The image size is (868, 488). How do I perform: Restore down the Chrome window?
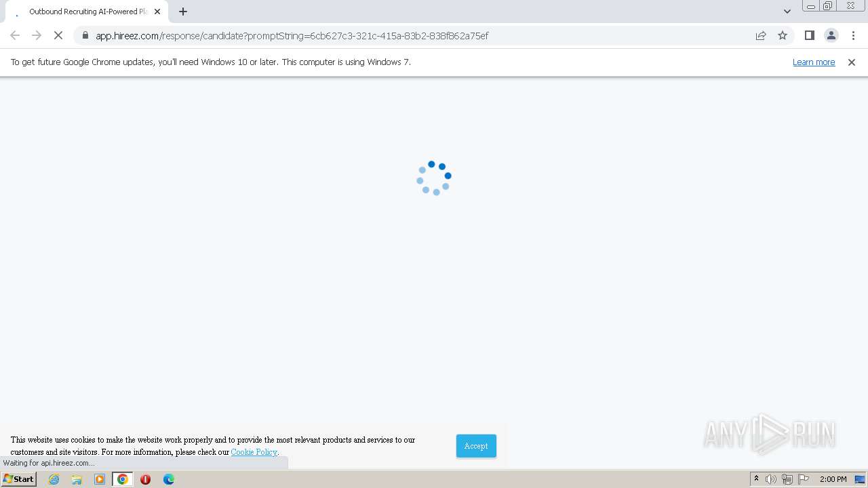(x=828, y=6)
